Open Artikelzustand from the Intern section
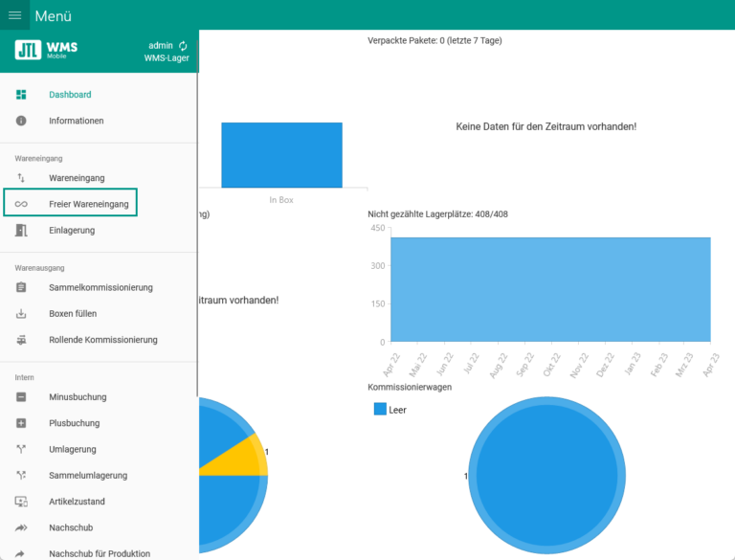735x560 pixels. click(x=77, y=502)
